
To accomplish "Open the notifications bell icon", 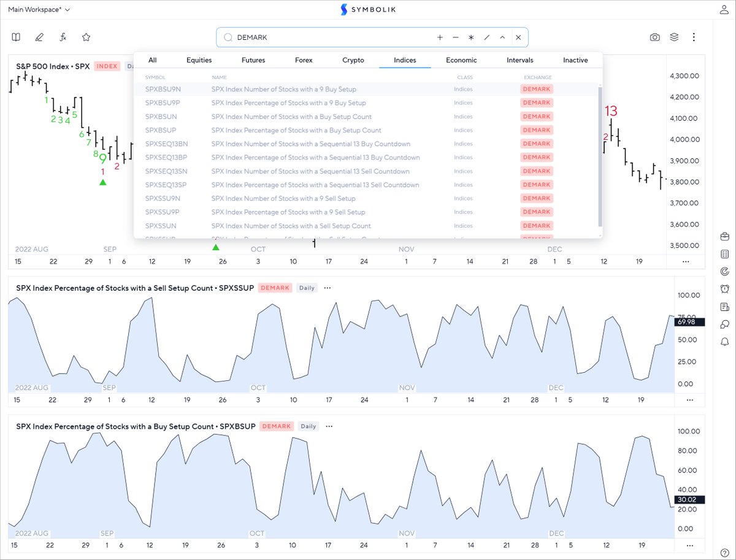I will pyautogui.click(x=724, y=342).
